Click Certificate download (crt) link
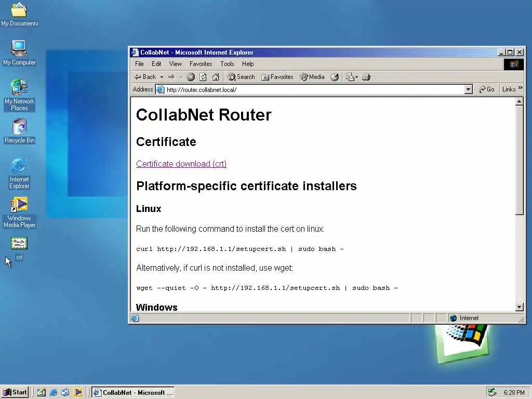This screenshot has width=532, height=399. coord(181,164)
